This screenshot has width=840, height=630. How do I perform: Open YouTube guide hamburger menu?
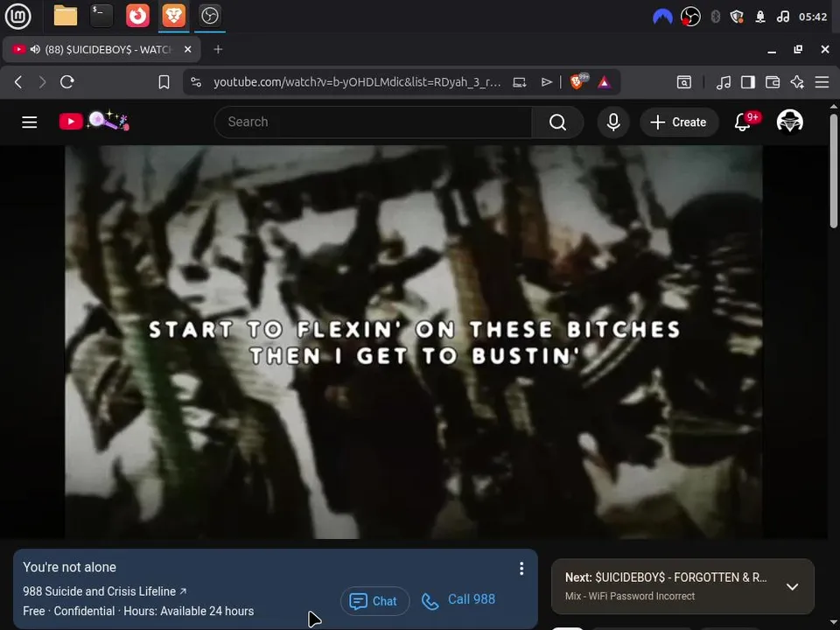[x=30, y=122]
